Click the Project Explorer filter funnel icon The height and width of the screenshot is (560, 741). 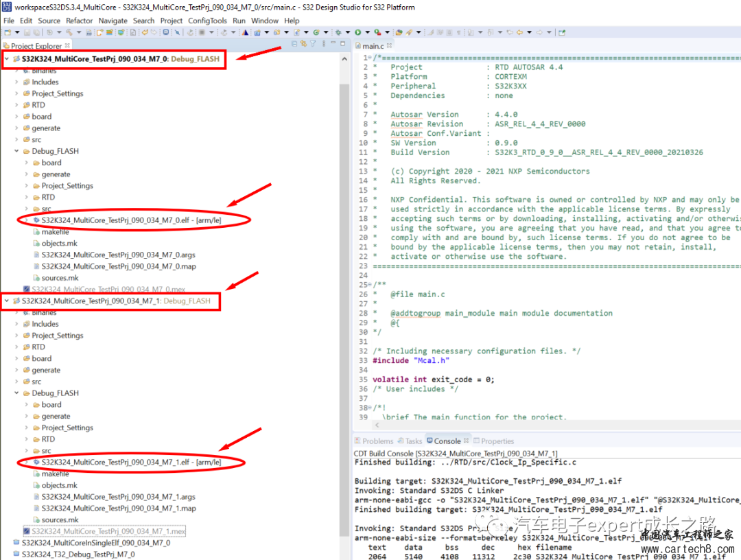[x=313, y=44]
